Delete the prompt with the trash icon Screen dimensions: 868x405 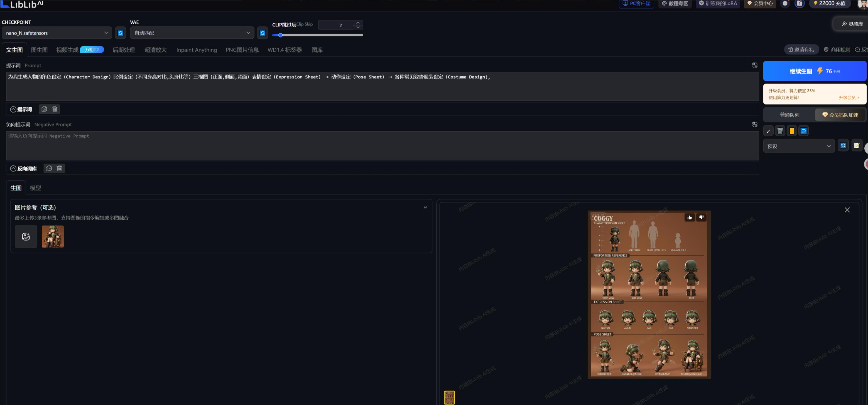pyautogui.click(x=55, y=109)
